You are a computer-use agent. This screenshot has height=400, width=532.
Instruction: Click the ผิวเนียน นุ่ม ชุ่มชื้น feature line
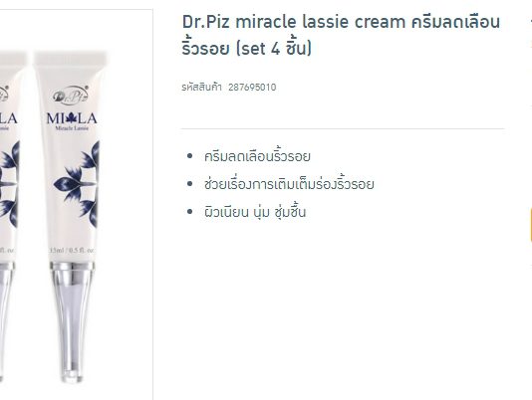255,212
